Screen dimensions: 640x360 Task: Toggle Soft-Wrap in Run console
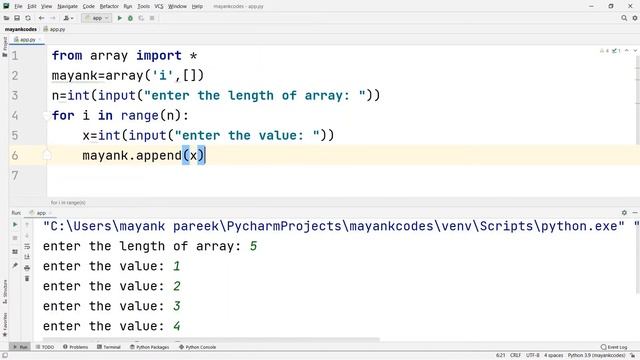27,247
